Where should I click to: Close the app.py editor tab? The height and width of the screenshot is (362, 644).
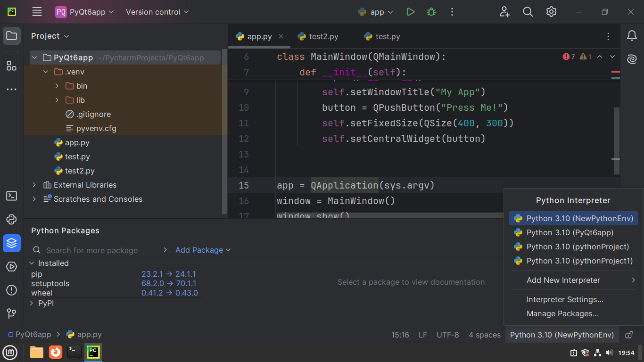pyautogui.click(x=281, y=36)
